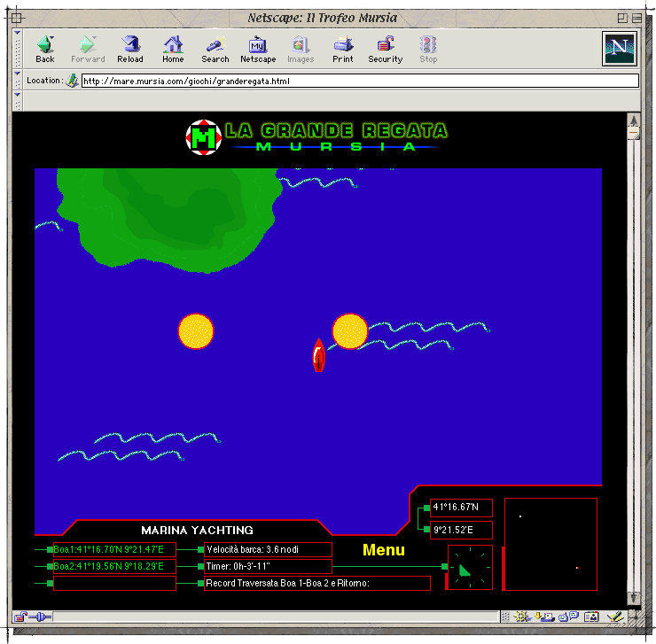Click the window resize corner
Viewport: 656px width, 644px height.
pos(635,617)
